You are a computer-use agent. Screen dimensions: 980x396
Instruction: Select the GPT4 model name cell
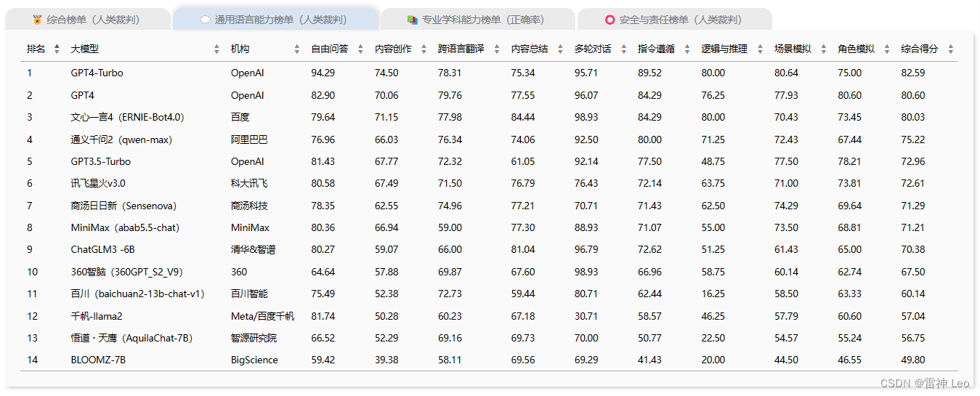pos(82,95)
